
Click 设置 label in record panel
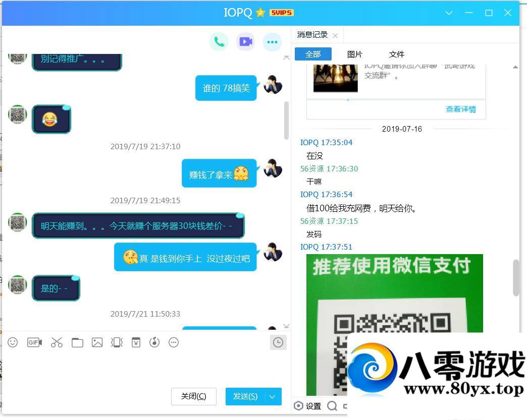[x=313, y=406]
